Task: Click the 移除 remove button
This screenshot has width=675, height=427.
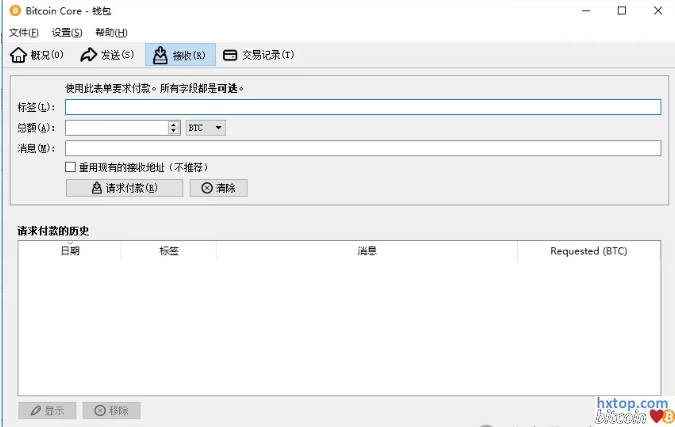Action: (x=111, y=410)
